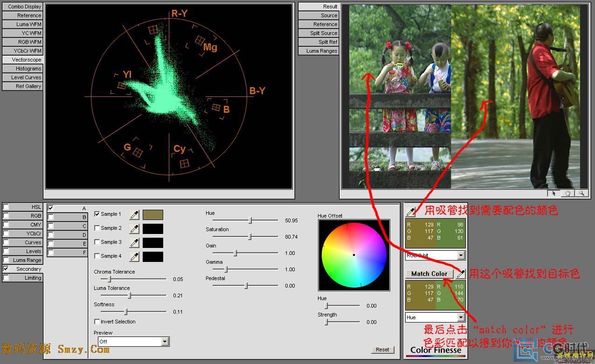Click the Luma Tolerance slider handle

click(x=130, y=295)
